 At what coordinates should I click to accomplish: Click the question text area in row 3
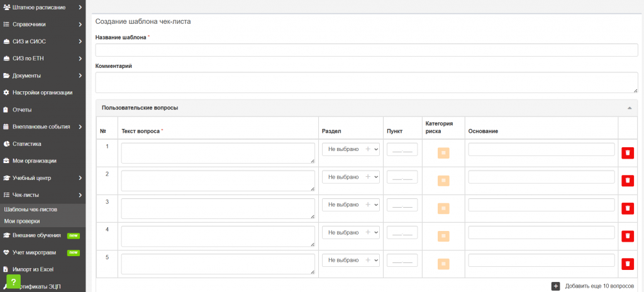tap(218, 208)
